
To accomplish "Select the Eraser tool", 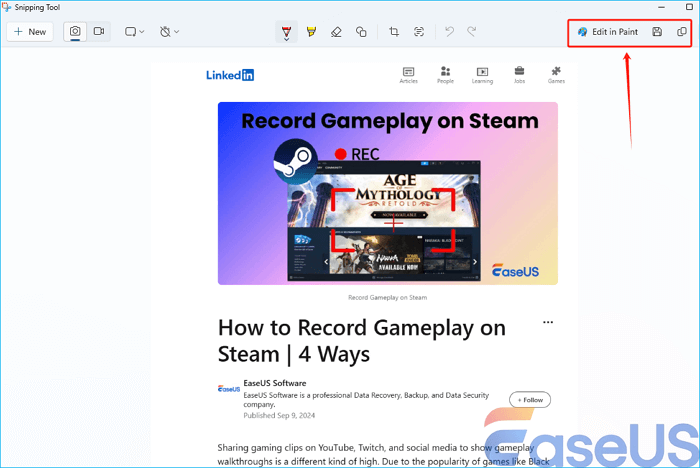I will tap(336, 32).
